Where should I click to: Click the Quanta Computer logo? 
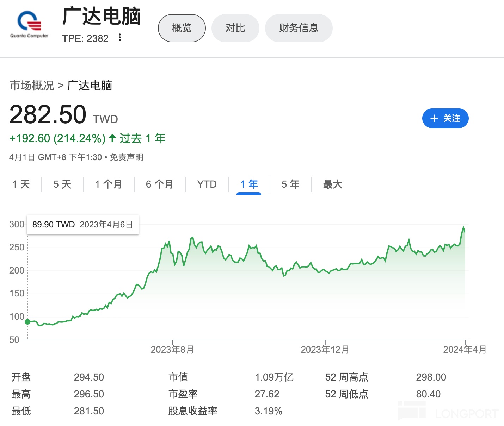[x=29, y=24]
